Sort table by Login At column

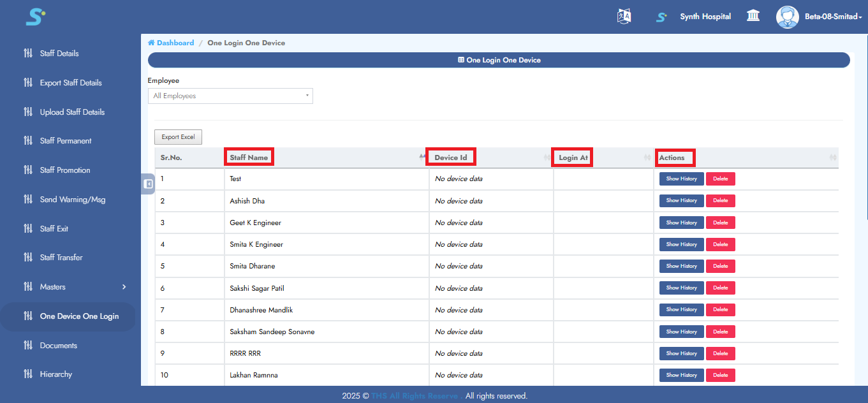(x=573, y=158)
